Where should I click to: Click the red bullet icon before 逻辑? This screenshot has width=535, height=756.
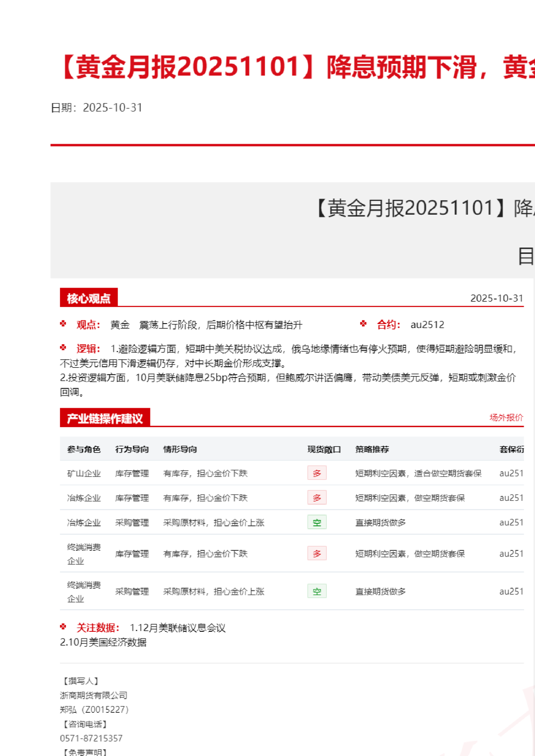[x=63, y=347]
